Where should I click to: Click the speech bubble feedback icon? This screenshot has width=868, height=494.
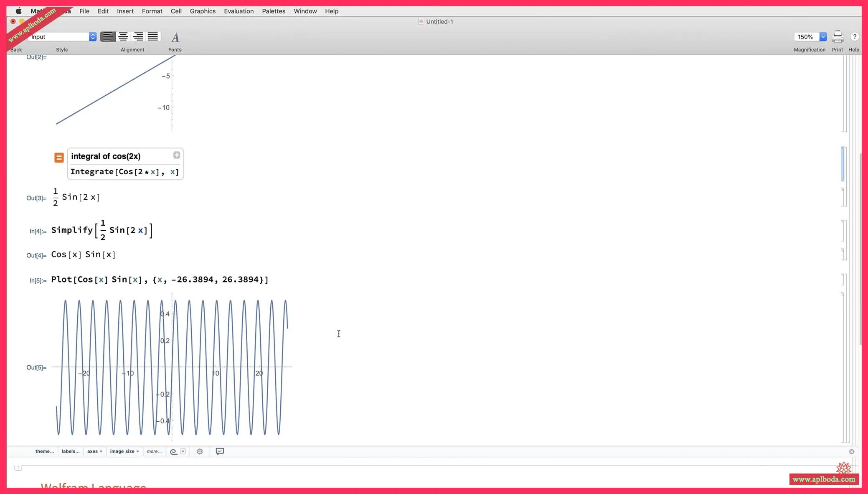click(220, 451)
